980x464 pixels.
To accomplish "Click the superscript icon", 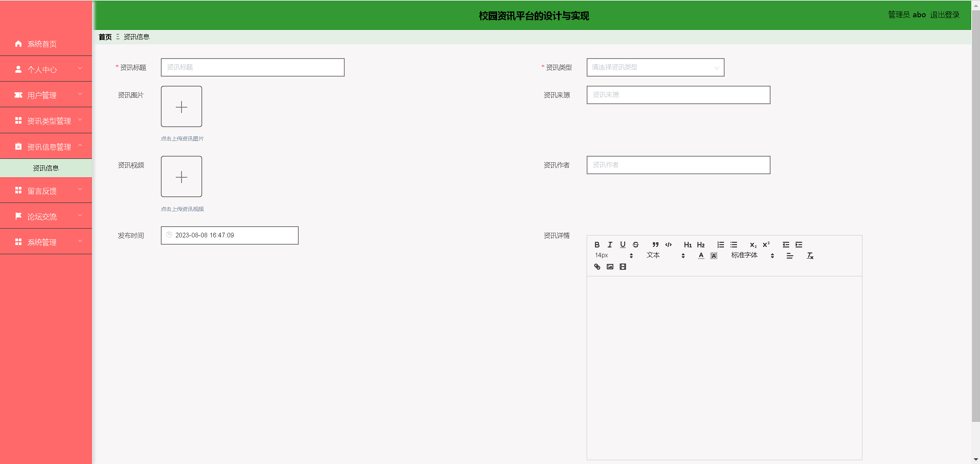I will (766, 245).
